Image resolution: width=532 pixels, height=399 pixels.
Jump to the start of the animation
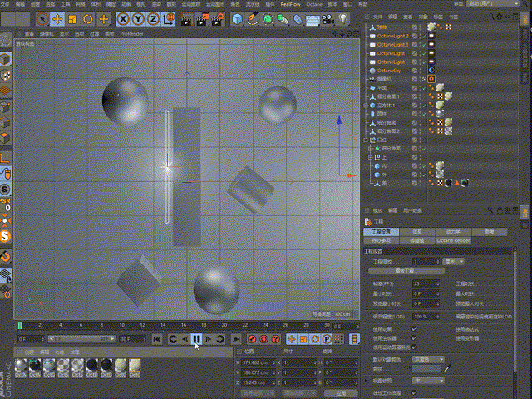coord(157,339)
